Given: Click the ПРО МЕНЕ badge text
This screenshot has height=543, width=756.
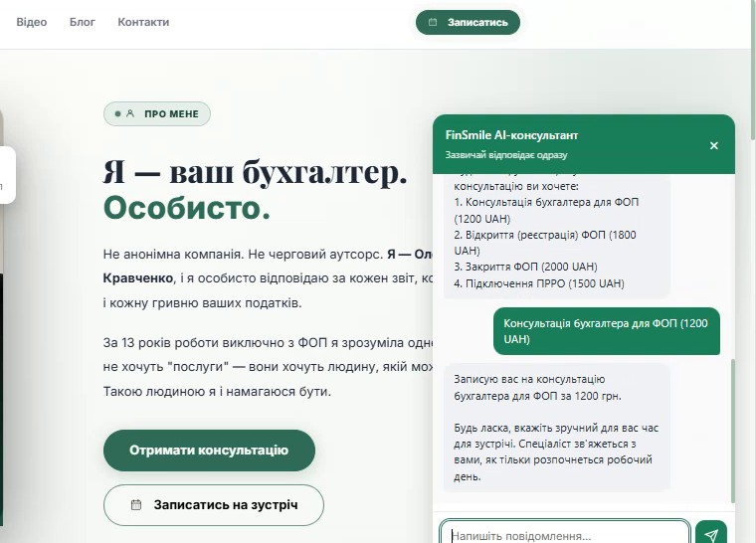Looking at the screenshot, I should pyautogui.click(x=172, y=114).
